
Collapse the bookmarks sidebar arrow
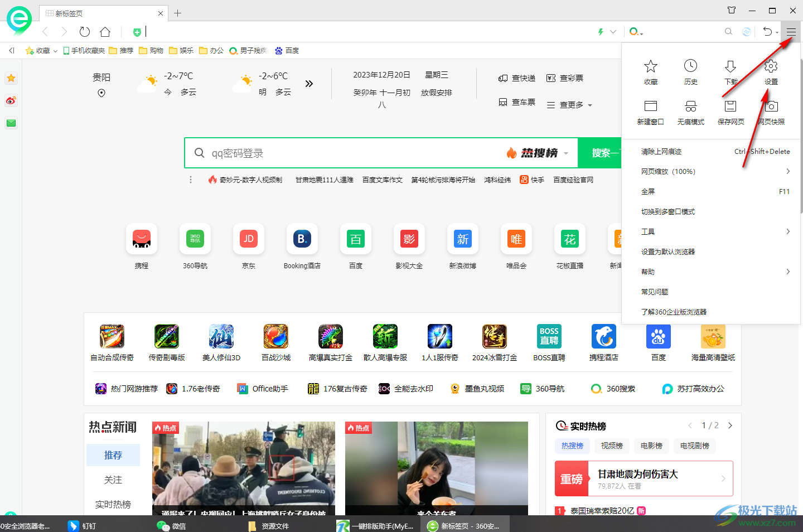[12, 51]
